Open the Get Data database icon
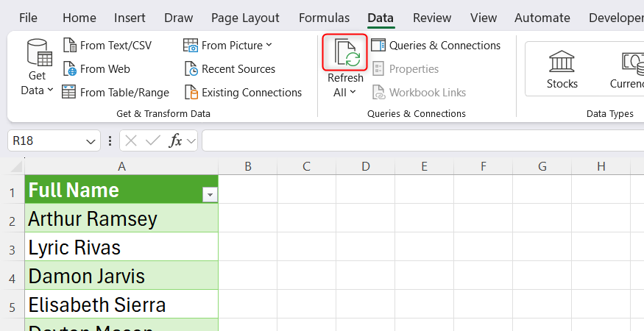This screenshot has height=331, width=644. click(x=39, y=52)
